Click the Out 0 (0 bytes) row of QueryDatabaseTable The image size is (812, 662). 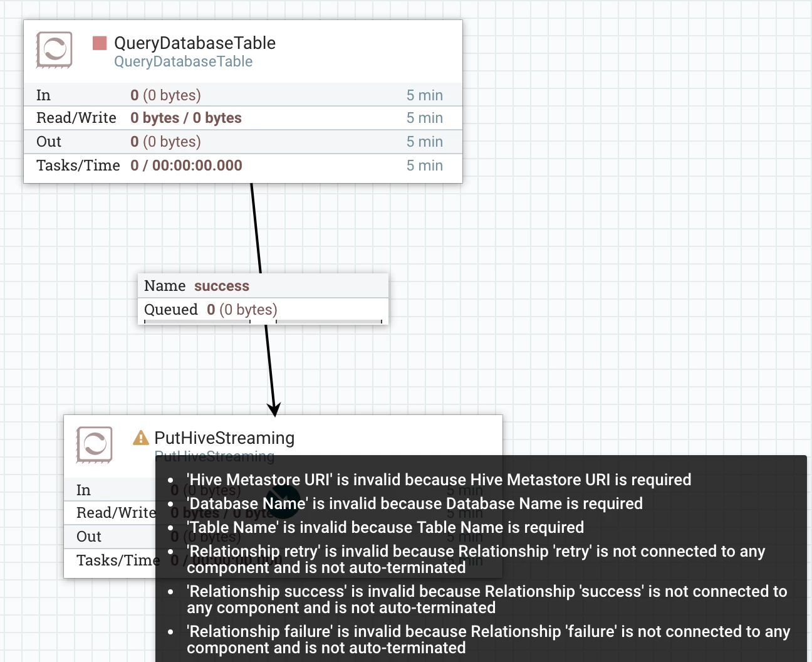click(x=243, y=142)
